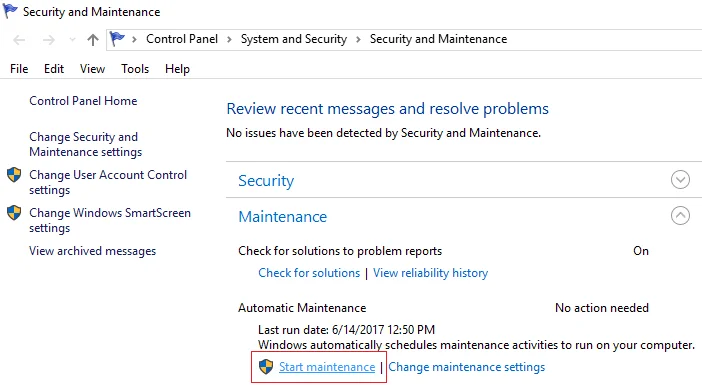Click Check for solutions to problem reports label
This screenshot has height=391, width=702.
point(340,251)
